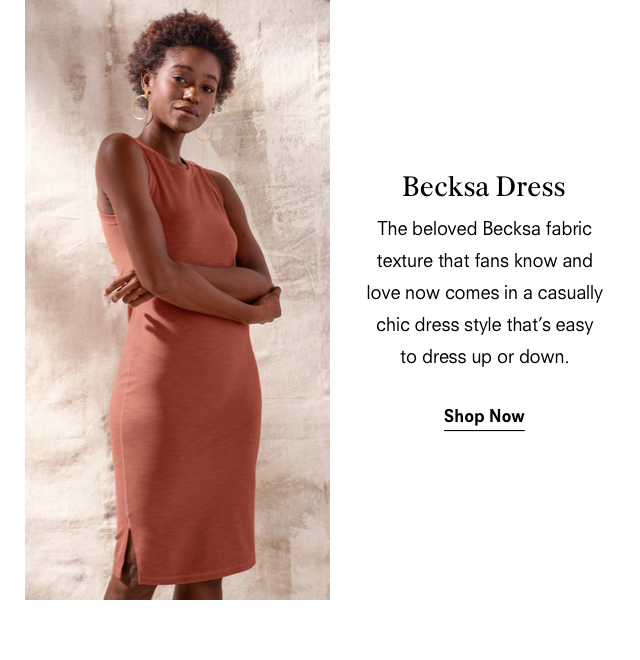Click the text 'to dress up or down.'

pyautogui.click(x=484, y=357)
